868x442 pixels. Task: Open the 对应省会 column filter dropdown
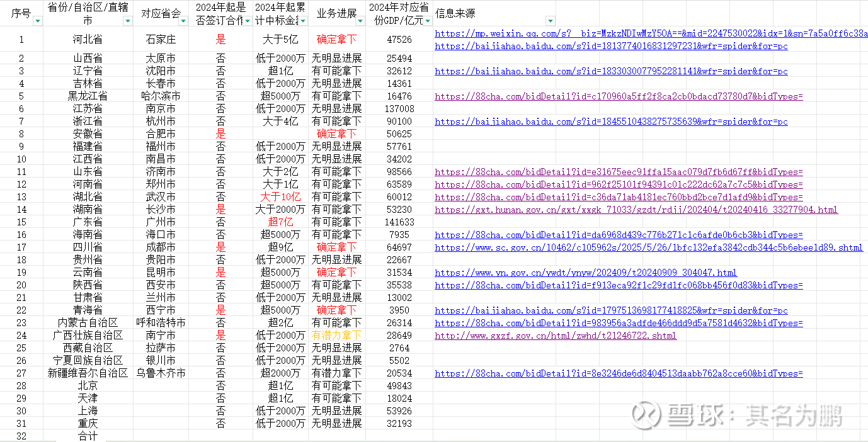183,21
